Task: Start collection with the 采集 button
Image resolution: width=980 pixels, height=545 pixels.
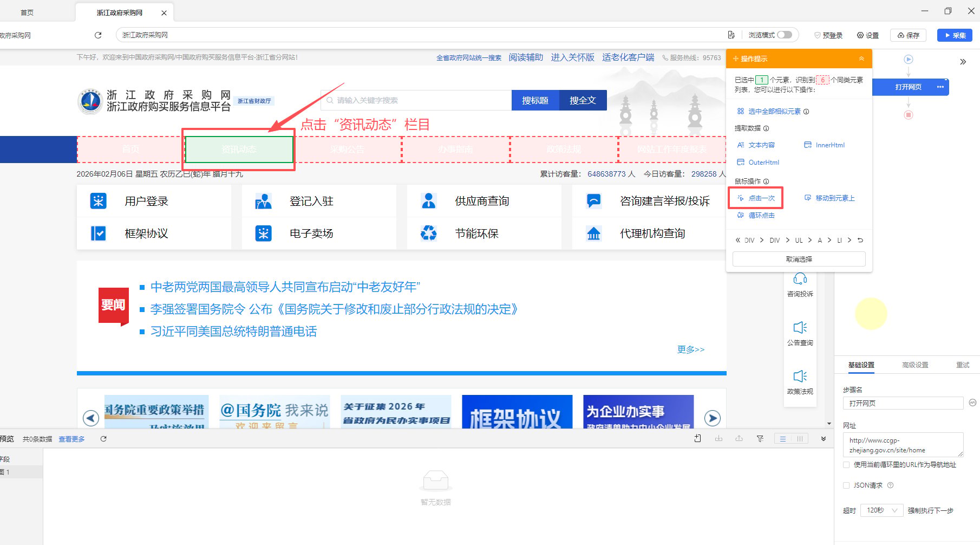Action: click(x=955, y=35)
